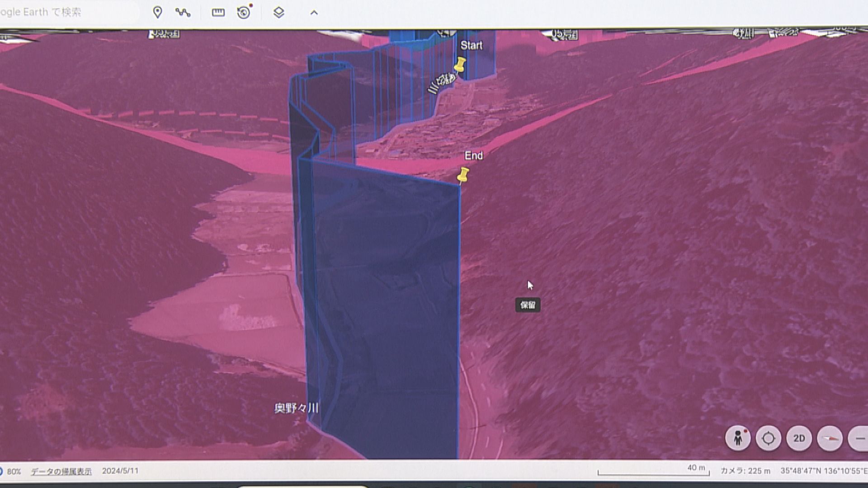This screenshot has width=868, height=488.
Task: Open the データの帰属表示 link
Action: 61,471
